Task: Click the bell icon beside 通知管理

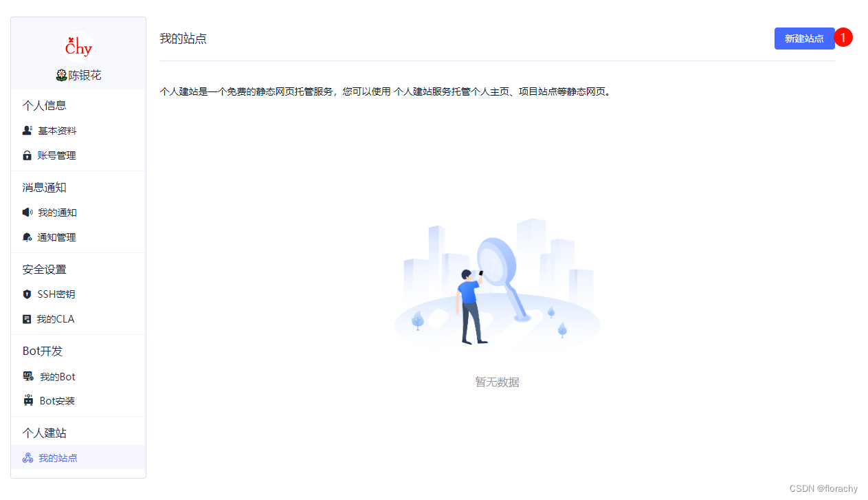Action: pos(27,237)
